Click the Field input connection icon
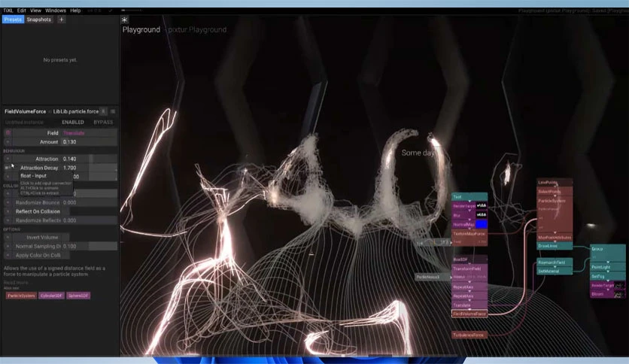The height and width of the screenshot is (364, 629). tap(8, 132)
